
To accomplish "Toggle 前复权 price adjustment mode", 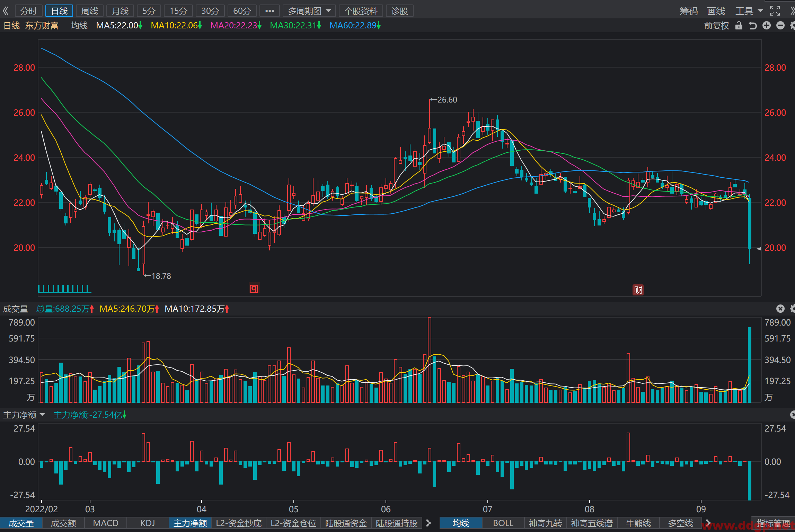I will 716,26.
